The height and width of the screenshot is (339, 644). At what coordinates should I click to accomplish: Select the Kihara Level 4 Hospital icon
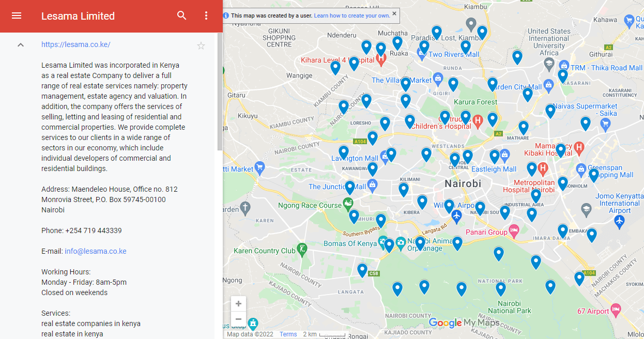[x=381, y=59]
